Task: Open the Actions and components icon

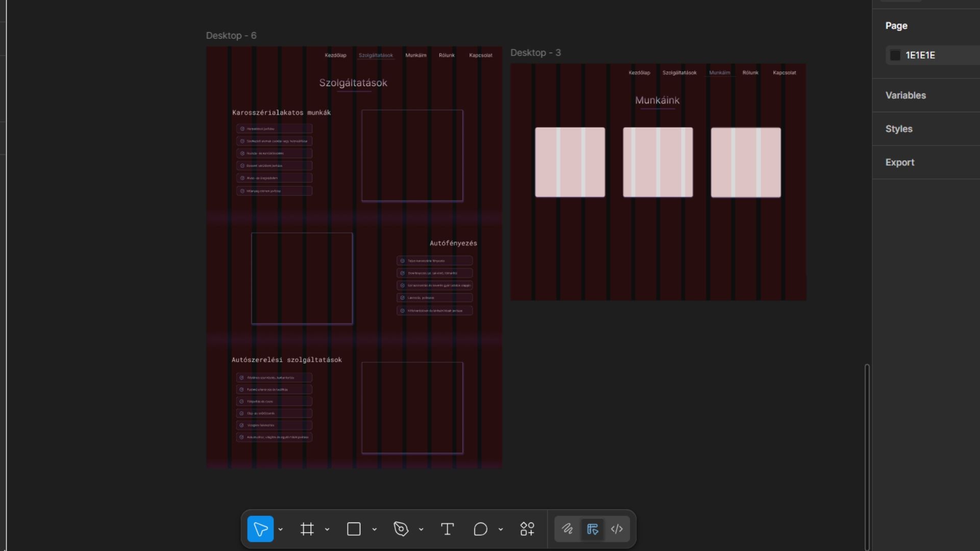Action: tap(527, 529)
